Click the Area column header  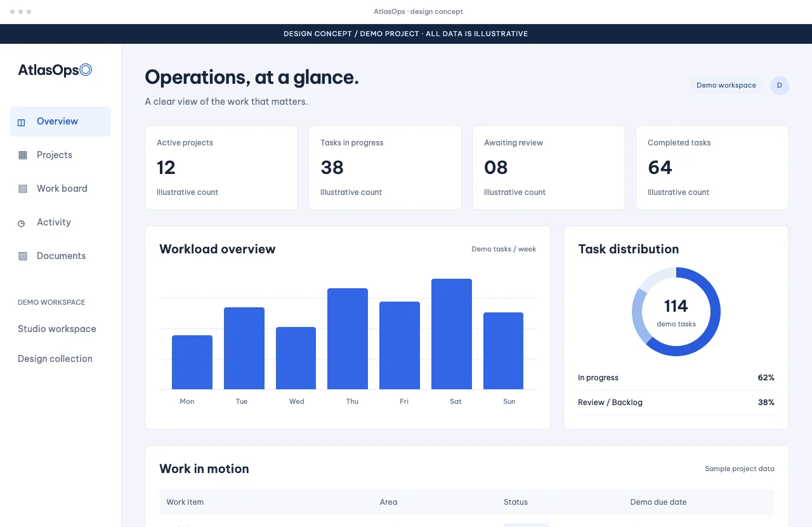pyautogui.click(x=388, y=502)
